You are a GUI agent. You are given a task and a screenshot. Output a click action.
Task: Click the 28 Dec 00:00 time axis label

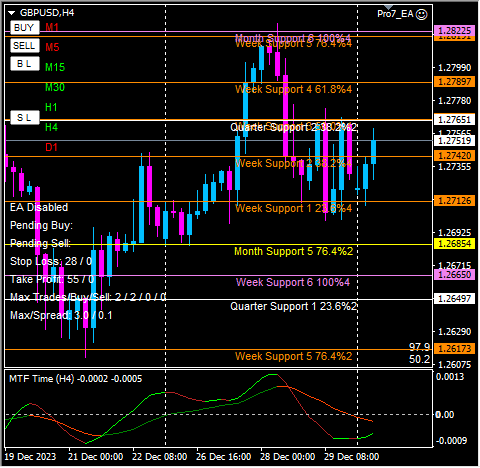click(x=288, y=457)
